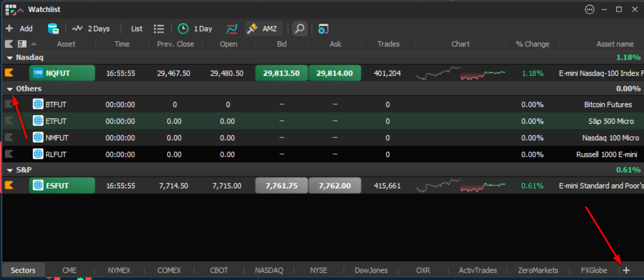
Task: Switch to the CBOT tab
Action: point(219,270)
